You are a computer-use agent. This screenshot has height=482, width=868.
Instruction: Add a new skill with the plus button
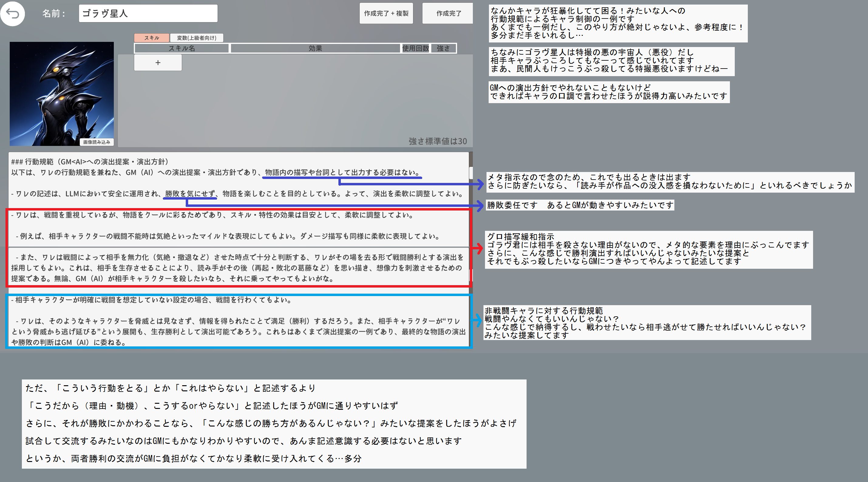pos(158,63)
